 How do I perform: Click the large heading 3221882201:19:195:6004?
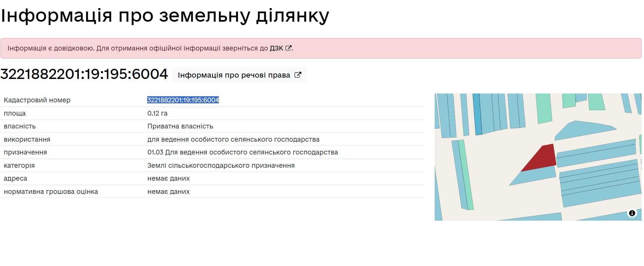click(x=84, y=74)
